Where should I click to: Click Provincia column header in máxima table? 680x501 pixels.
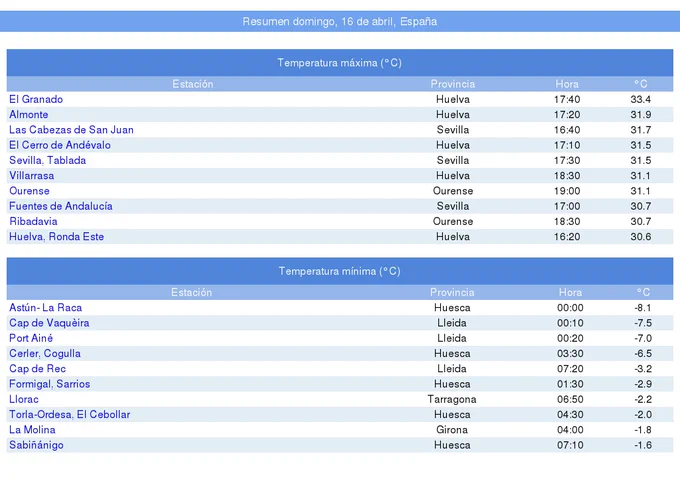453,84
